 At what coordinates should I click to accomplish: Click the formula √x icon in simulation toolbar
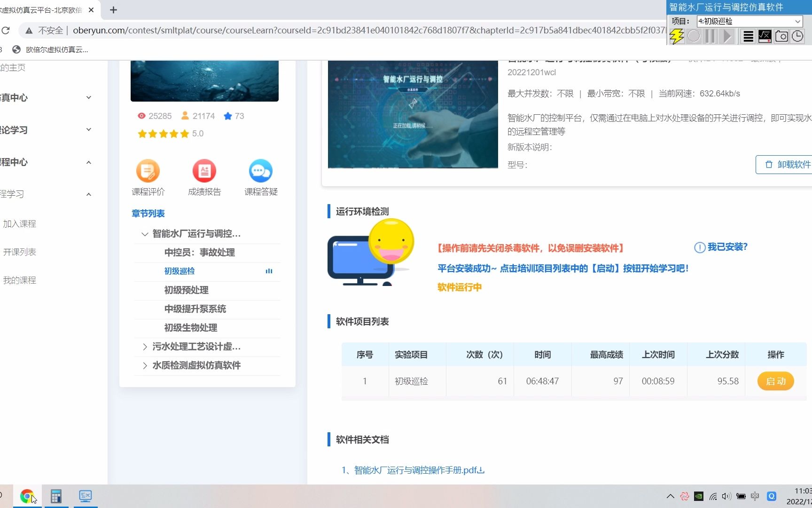764,36
